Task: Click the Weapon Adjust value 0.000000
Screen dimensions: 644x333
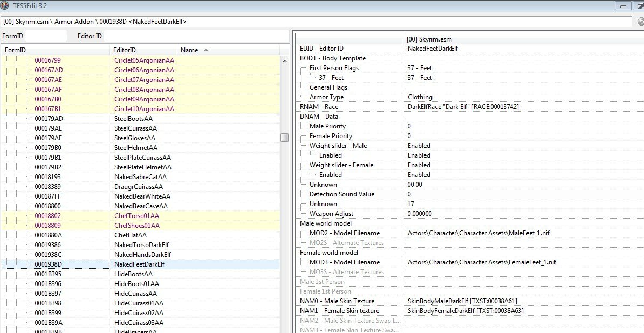Action: pyautogui.click(x=419, y=214)
